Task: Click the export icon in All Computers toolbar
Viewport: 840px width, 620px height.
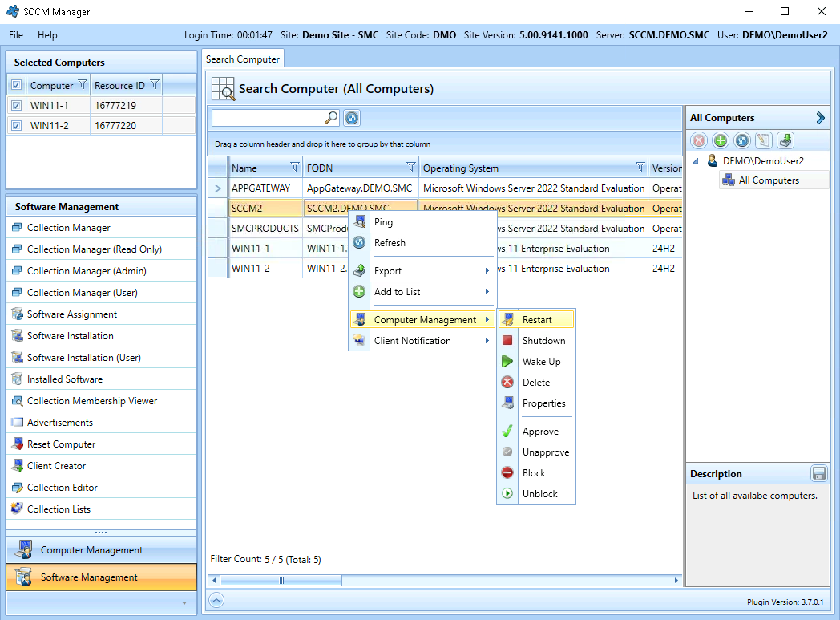Action: click(785, 141)
